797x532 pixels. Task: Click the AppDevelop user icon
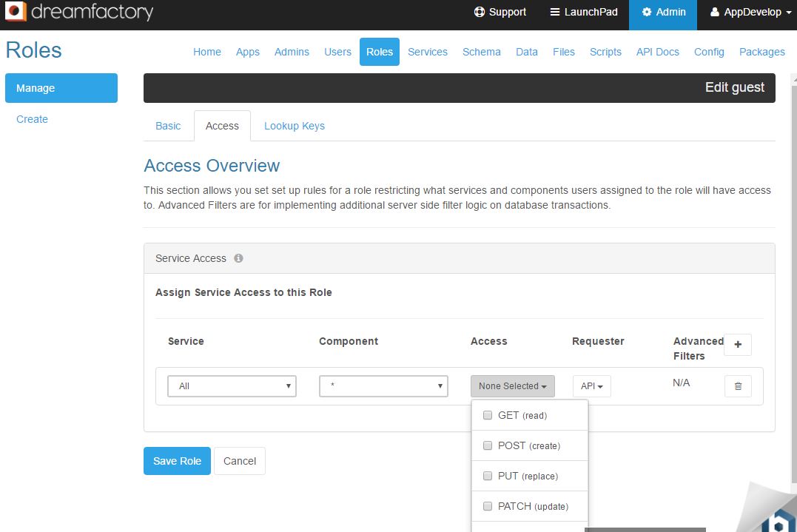(715, 12)
